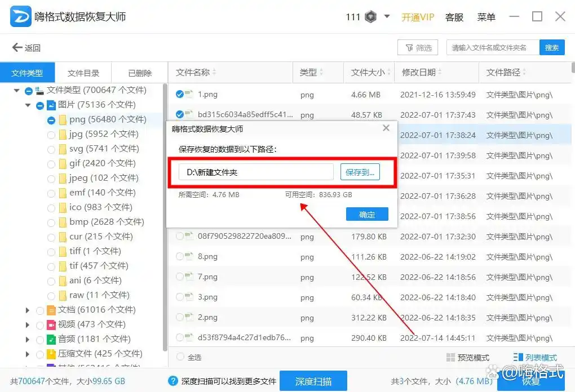Click the 文档 category icon

(51, 310)
